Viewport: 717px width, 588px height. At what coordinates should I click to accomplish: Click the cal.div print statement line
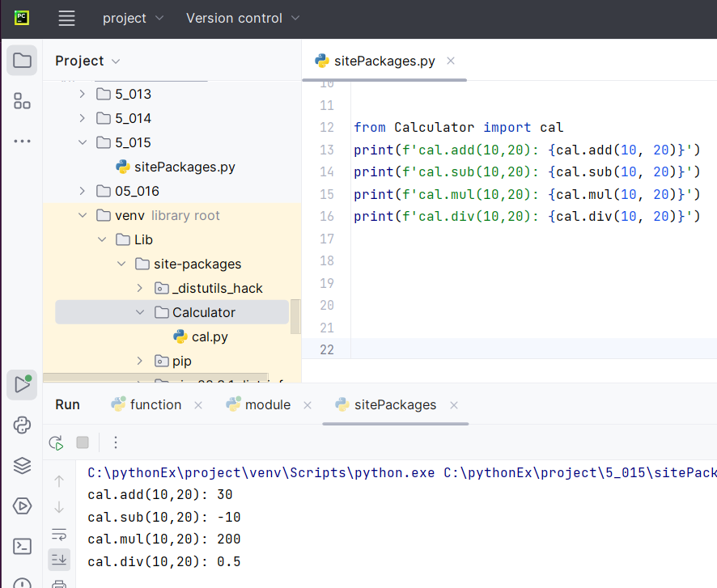(x=527, y=217)
